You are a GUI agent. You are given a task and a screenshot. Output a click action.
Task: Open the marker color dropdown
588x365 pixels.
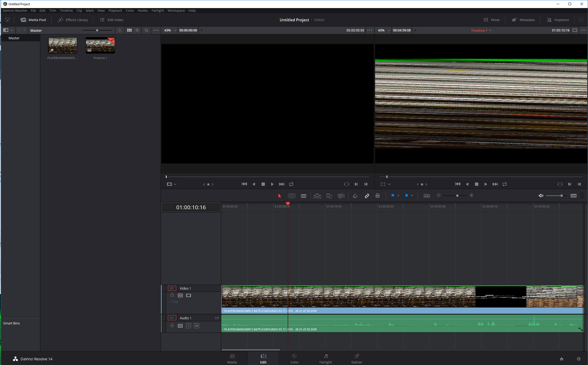pyautogui.click(x=412, y=195)
